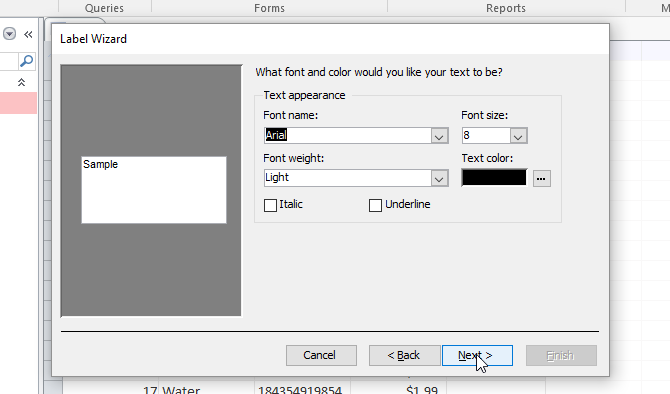Click the navigation pane search box
Screen dimensions: 670x394
coord(9,61)
